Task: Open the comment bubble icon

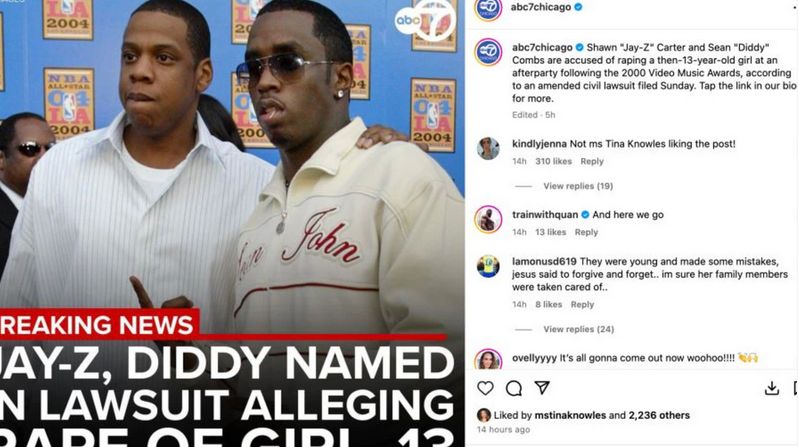Action: (514, 388)
